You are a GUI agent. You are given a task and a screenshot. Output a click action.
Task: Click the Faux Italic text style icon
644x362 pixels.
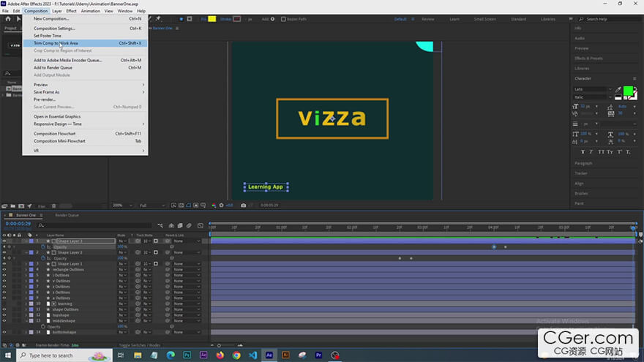click(591, 152)
